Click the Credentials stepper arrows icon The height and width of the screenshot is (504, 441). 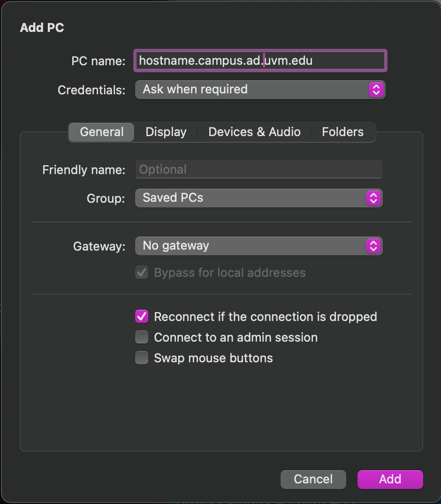[x=376, y=89]
